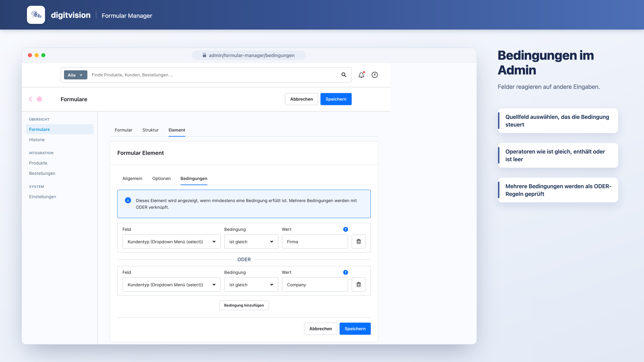Open the help question mark icon
644x362 pixels.
(x=375, y=75)
